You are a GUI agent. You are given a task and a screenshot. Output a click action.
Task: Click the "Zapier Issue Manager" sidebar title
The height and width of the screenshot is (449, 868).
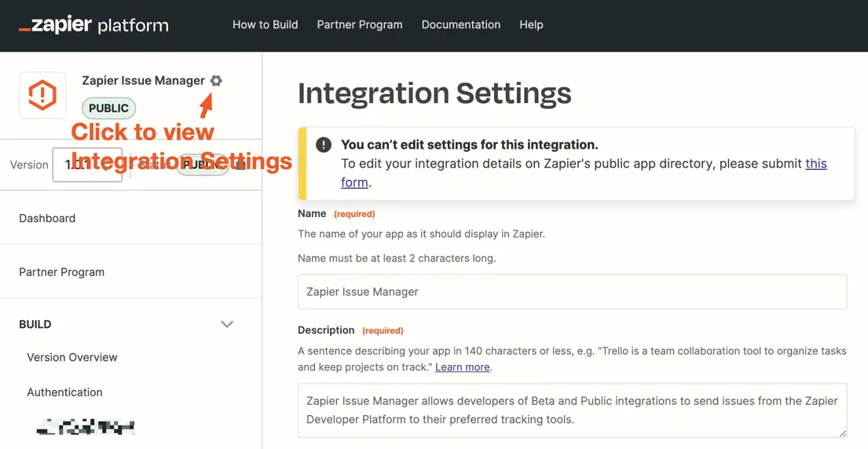click(144, 80)
